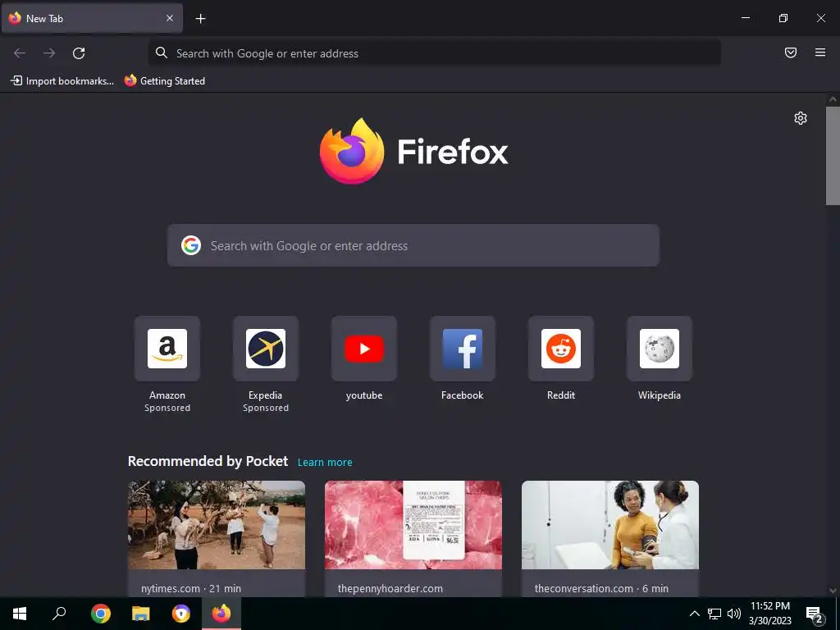Viewport: 840px width, 630px height.
Task: Open the nytimes.com Pocket article thumbnail
Action: [x=217, y=525]
